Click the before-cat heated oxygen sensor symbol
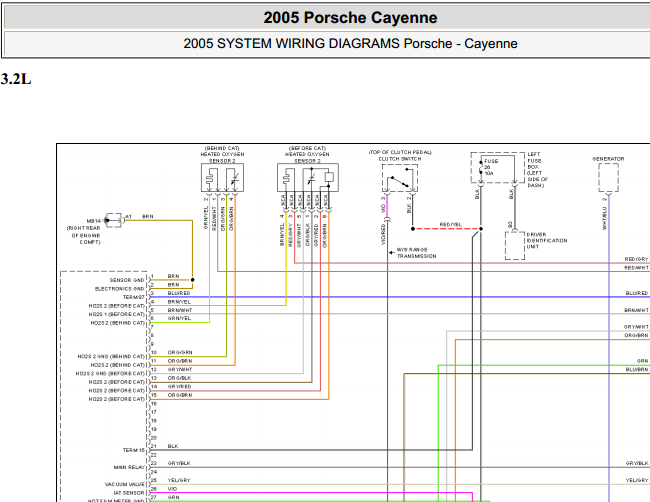This screenshot has width=650, height=502. 308,177
